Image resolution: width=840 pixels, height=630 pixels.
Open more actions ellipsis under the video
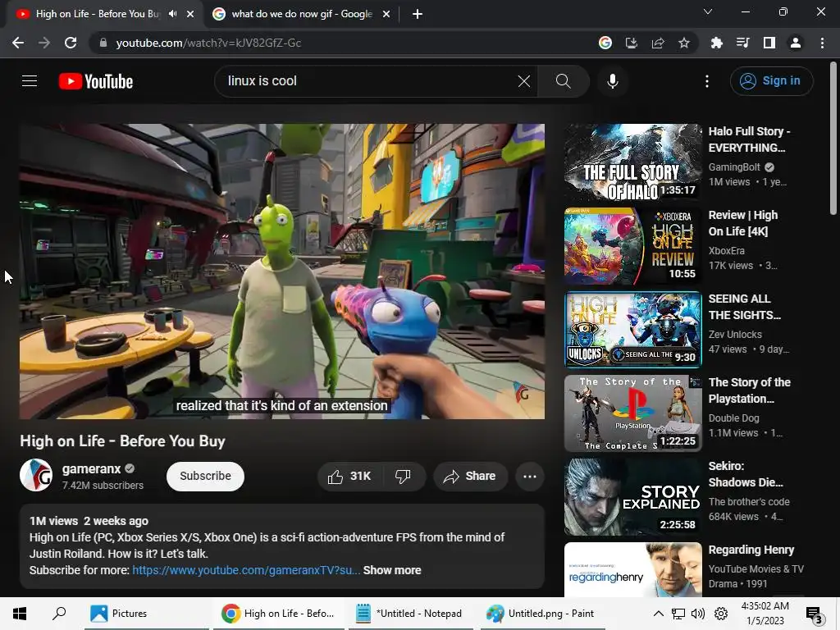pyautogui.click(x=530, y=477)
